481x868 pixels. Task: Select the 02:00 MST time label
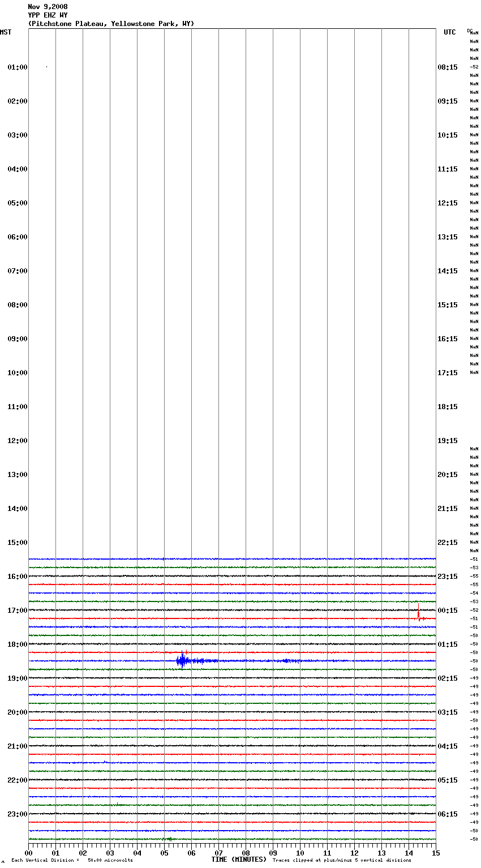[x=18, y=101]
